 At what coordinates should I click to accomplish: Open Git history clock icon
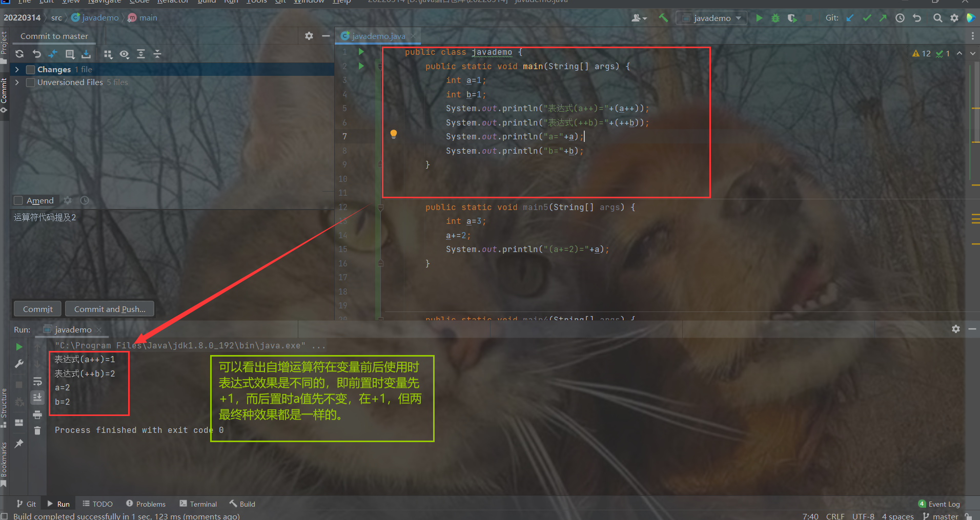pos(900,18)
